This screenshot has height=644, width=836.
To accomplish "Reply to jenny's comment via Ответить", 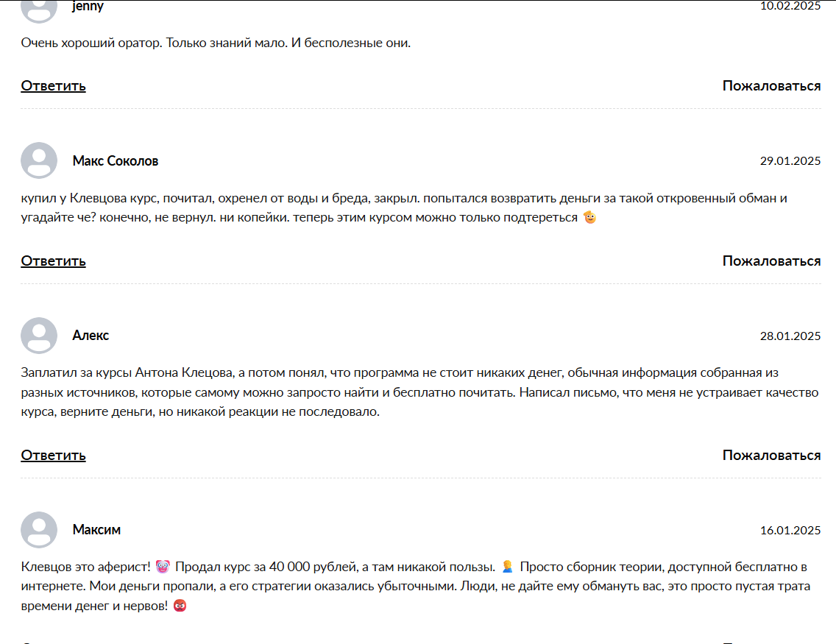I will (x=53, y=86).
